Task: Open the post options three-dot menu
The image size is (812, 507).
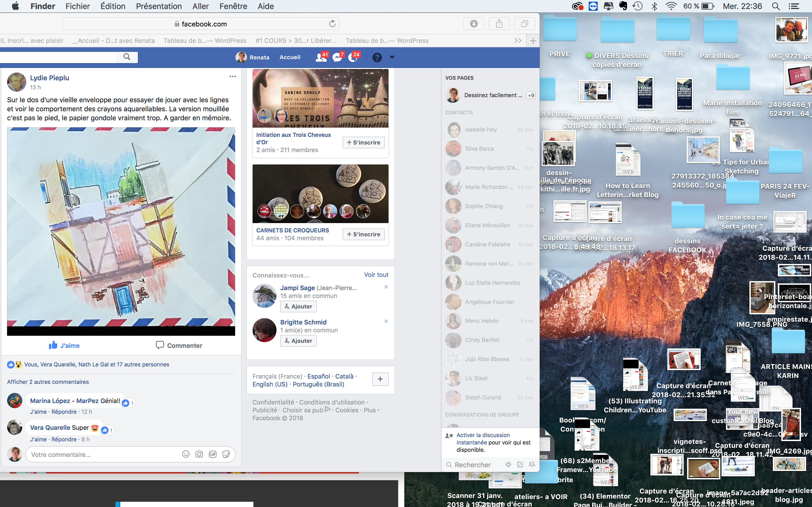Action: [233, 77]
